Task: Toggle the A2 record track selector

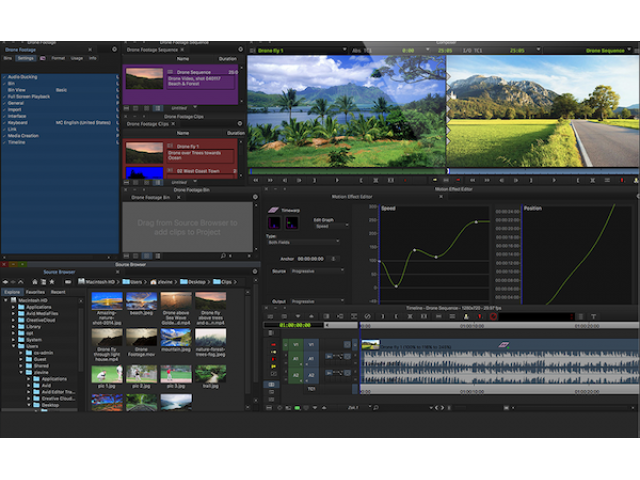Action: pyautogui.click(x=311, y=375)
